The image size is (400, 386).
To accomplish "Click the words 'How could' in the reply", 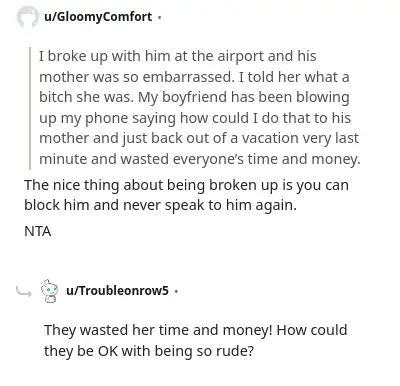I will tap(312, 330).
